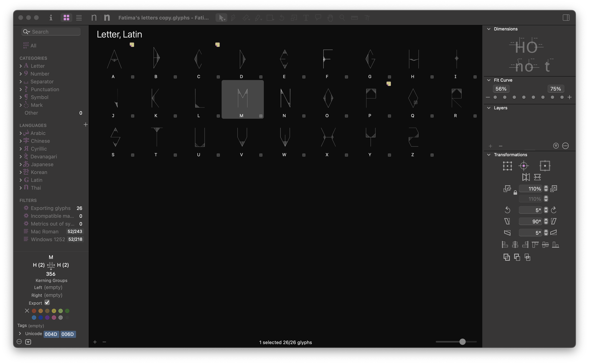Rotate the glyph counterclockwise in Transformations
Screen dimensions: 589x364
point(508,210)
